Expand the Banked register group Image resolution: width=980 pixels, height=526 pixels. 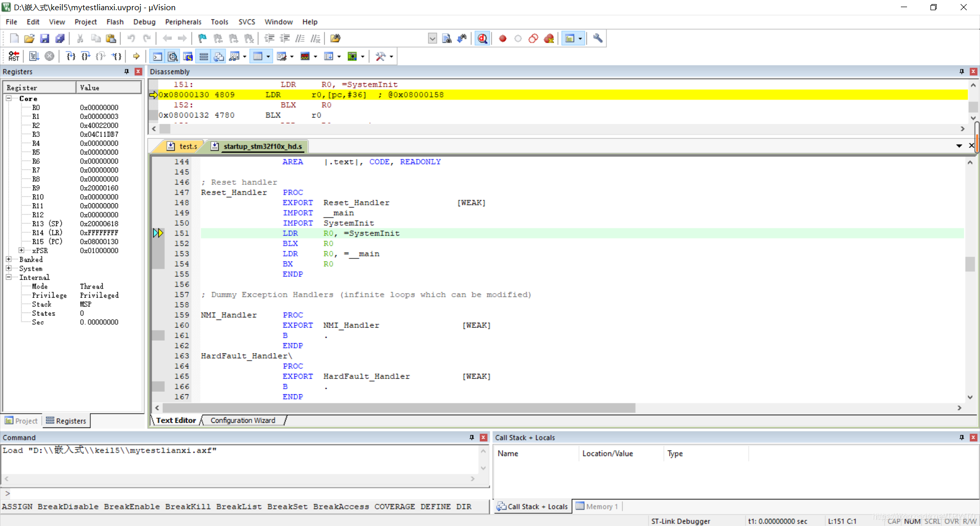[9, 259]
